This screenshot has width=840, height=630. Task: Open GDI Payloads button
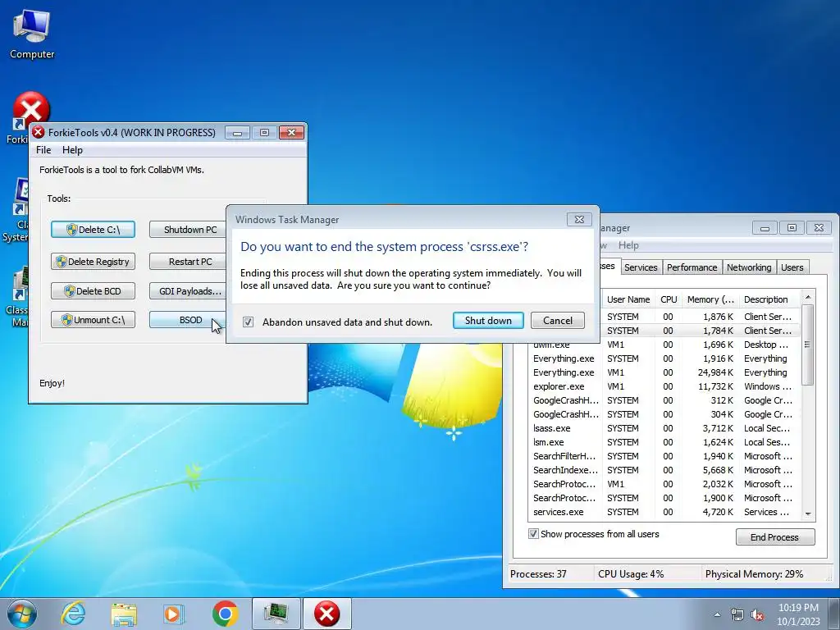(x=188, y=291)
